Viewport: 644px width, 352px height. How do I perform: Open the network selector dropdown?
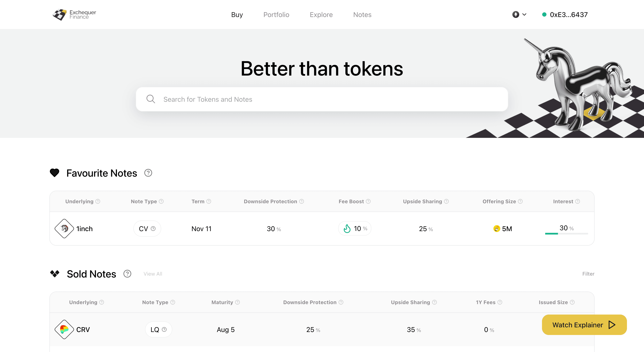pos(519,14)
